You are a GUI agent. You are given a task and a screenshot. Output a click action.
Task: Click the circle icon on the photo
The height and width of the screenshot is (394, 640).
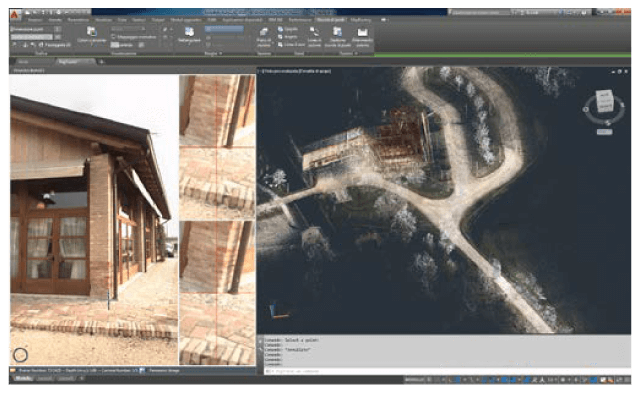pos(20,354)
